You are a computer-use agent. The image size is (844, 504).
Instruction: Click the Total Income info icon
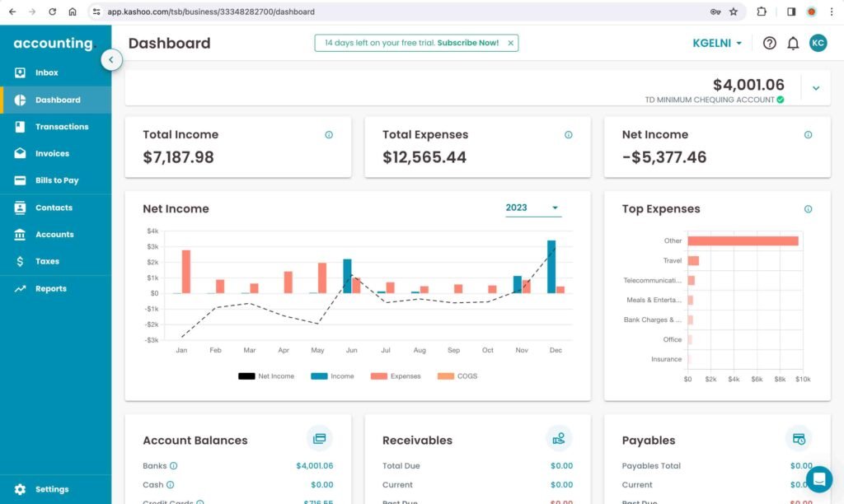click(x=328, y=134)
